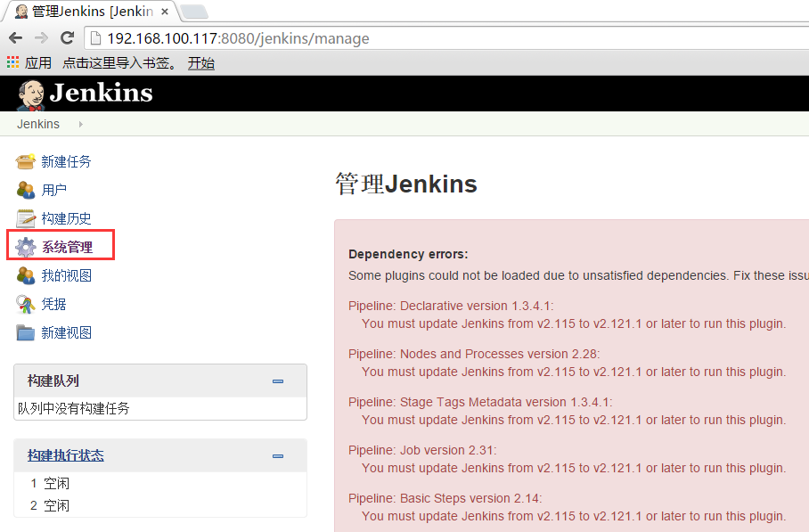Click Pipeline: Nodes and Processes version 2.28
This screenshot has height=532, width=809.
[x=474, y=354]
